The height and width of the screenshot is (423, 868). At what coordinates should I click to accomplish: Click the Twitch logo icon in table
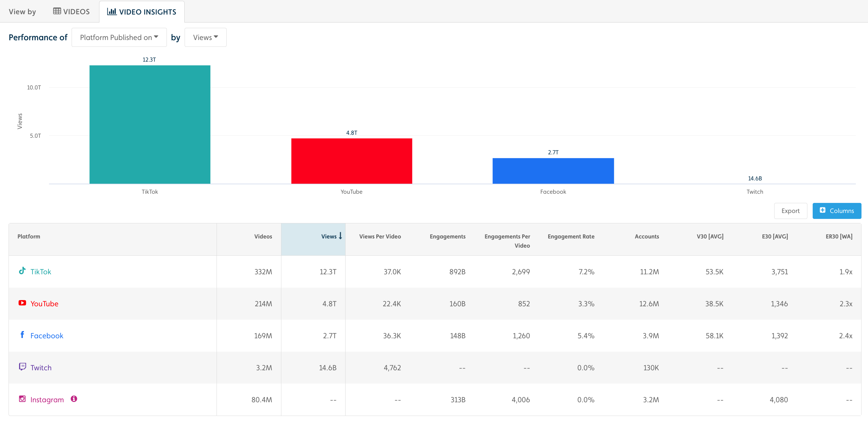click(x=22, y=367)
